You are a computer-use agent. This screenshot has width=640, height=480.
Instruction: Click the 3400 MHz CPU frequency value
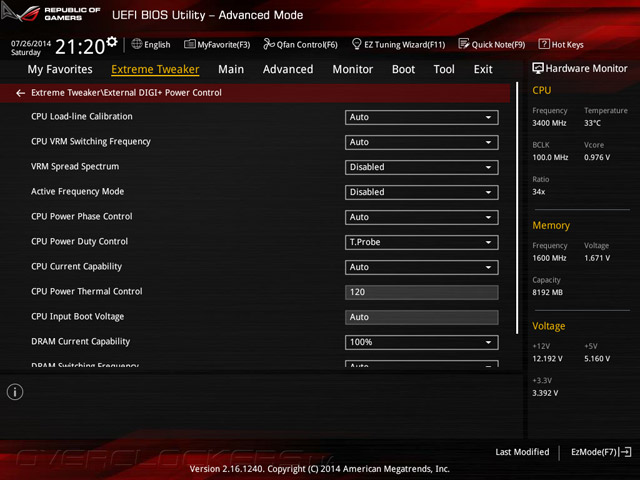[x=549, y=123]
